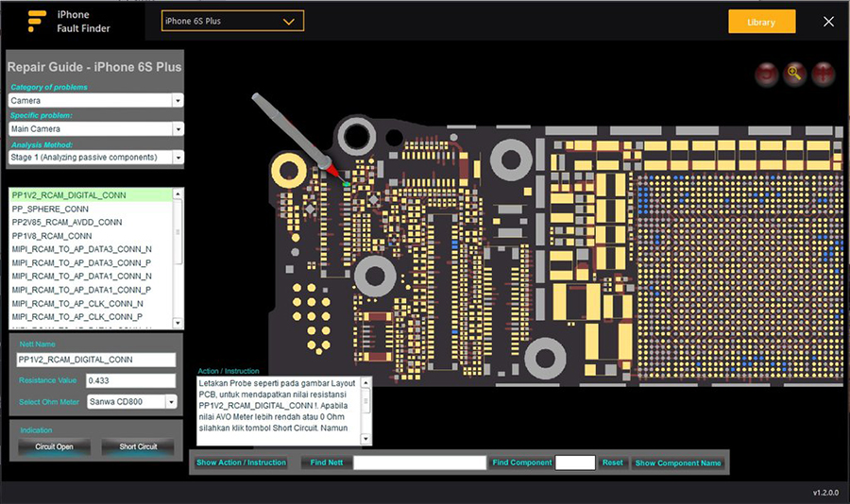Image resolution: width=850 pixels, height=504 pixels.
Task: Close the Fault Finder window
Action: coord(828,22)
